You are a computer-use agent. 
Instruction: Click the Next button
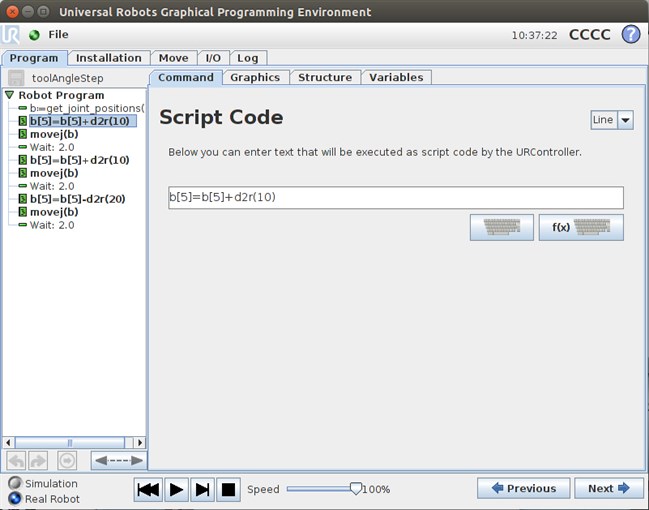click(609, 488)
